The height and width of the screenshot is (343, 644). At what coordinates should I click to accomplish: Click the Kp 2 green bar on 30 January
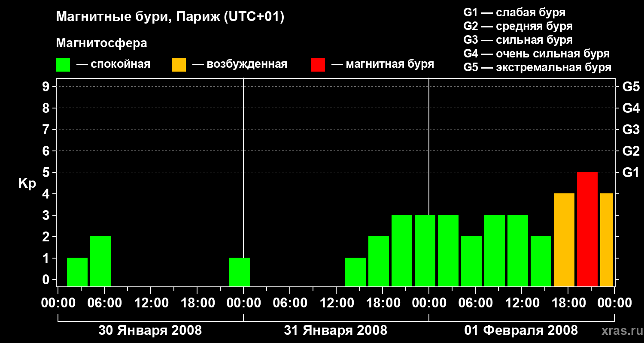coord(100,261)
